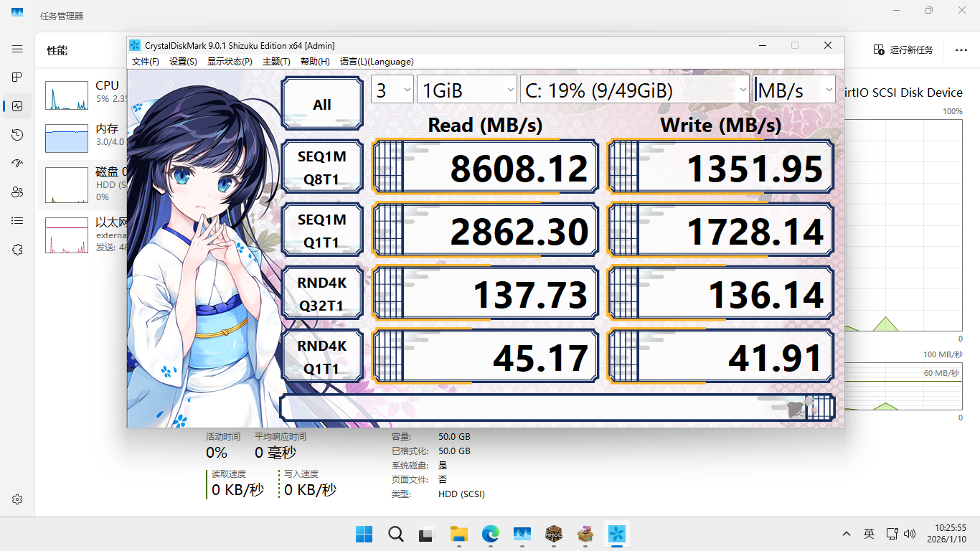Image resolution: width=980 pixels, height=551 pixels.
Task: Select the Performance page icon in sidebar
Action: (x=17, y=106)
